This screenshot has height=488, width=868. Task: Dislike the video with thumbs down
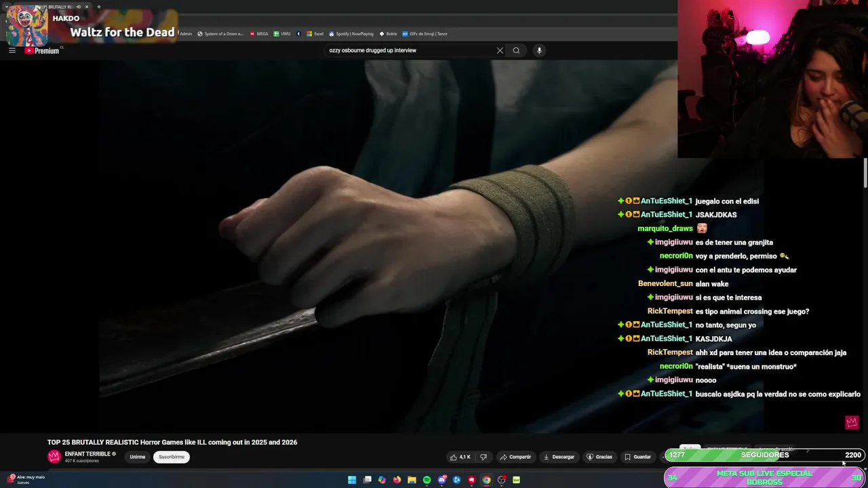pos(484,457)
